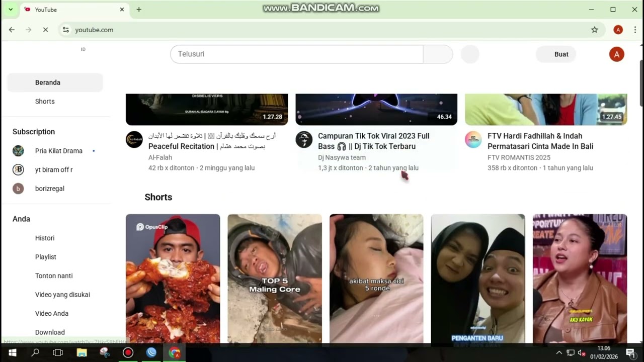Click the Telusuri search field

tap(297, 54)
